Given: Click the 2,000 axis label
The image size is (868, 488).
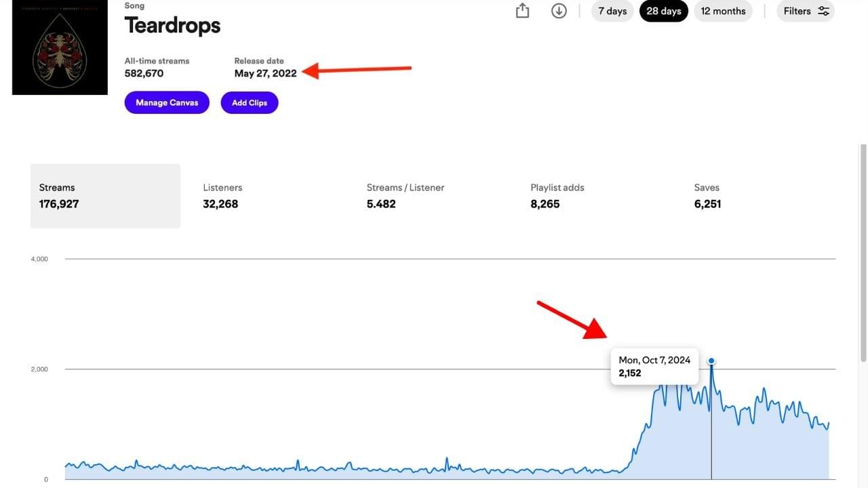Looking at the screenshot, I should pos(39,369).
